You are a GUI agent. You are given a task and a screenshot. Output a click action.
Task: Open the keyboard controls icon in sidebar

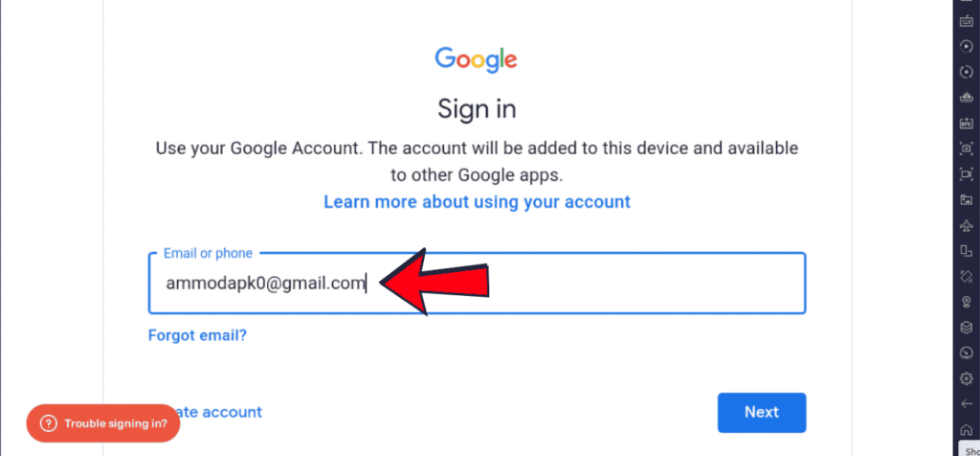click(x=967, y=20)
